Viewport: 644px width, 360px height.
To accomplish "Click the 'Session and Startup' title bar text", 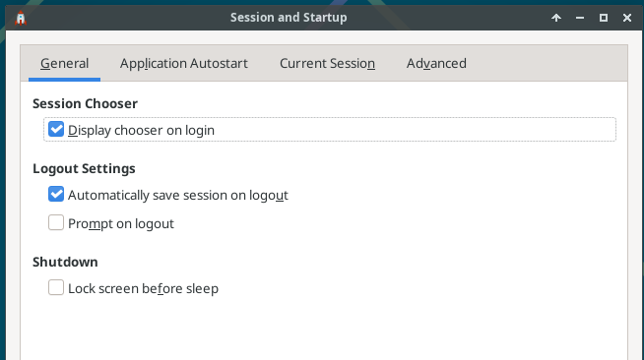I will click(289, 18).
